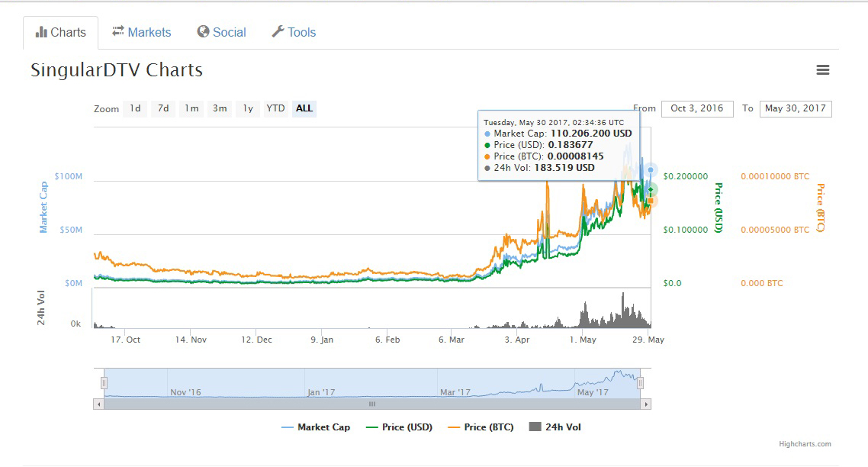Click the 6. Feb date axis label
Viewport: 868px width, 467px height.
click(387, 340)
